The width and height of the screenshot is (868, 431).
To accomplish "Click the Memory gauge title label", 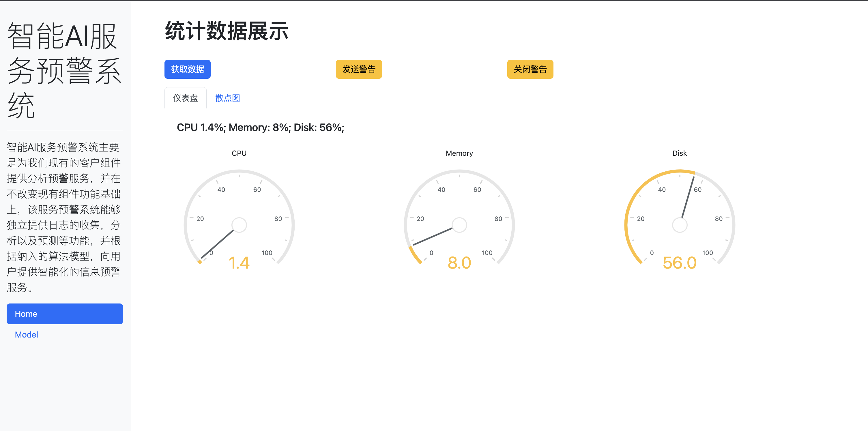I will 459,153.
